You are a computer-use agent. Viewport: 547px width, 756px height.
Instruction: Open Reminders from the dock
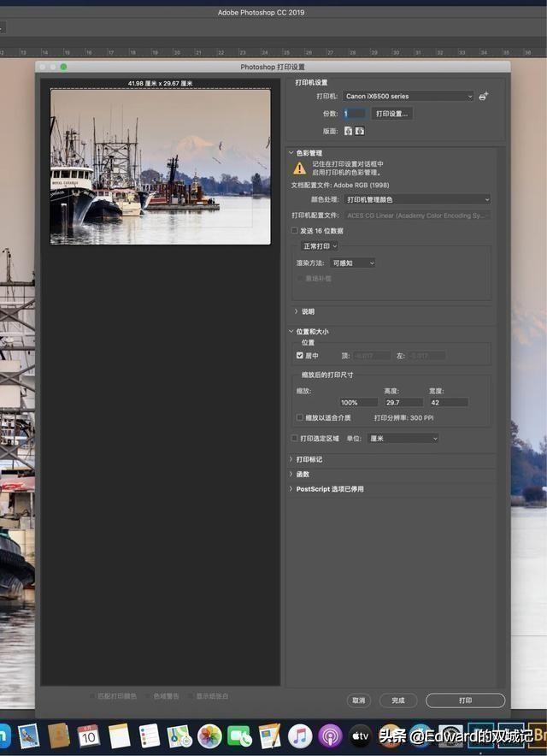150,736
